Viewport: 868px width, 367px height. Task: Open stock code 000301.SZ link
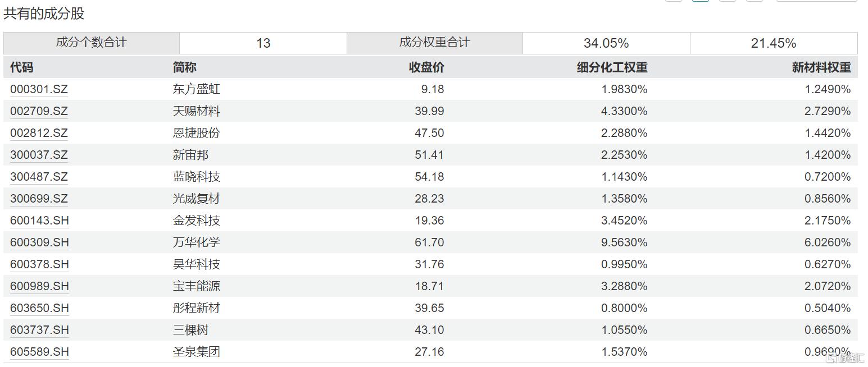[x=39, y=89]
